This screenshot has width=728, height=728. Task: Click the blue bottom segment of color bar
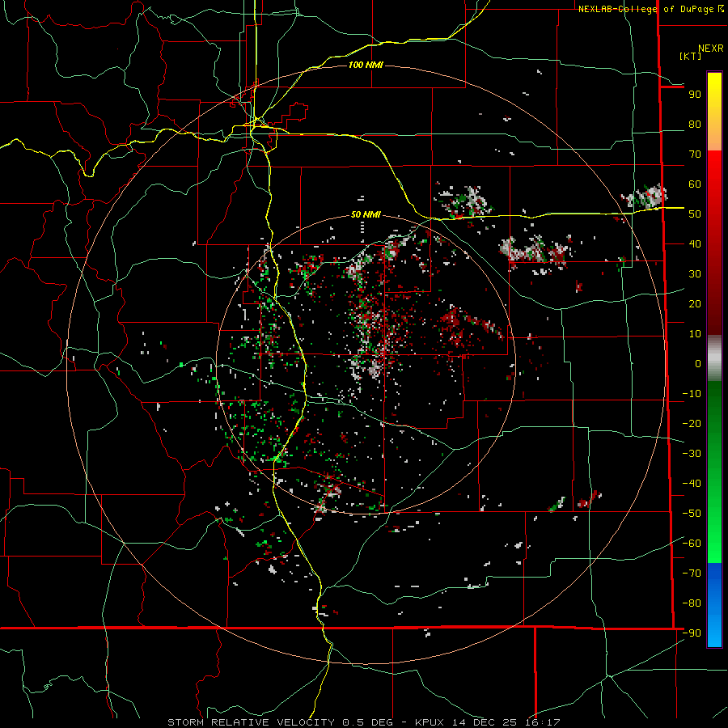(x=714, y=605)
